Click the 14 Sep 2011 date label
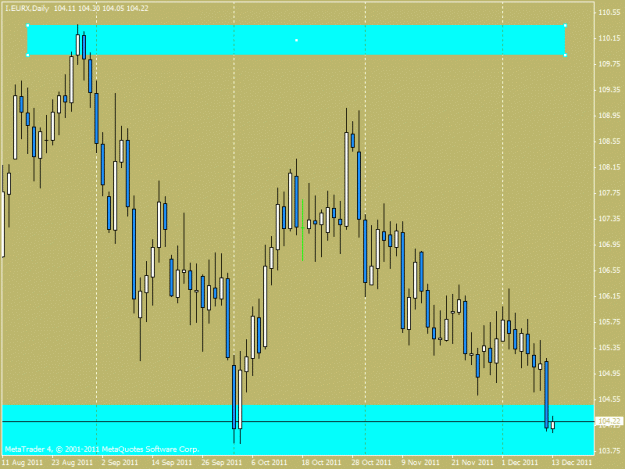The image size is (625, 469). click(x=172, y=463)
